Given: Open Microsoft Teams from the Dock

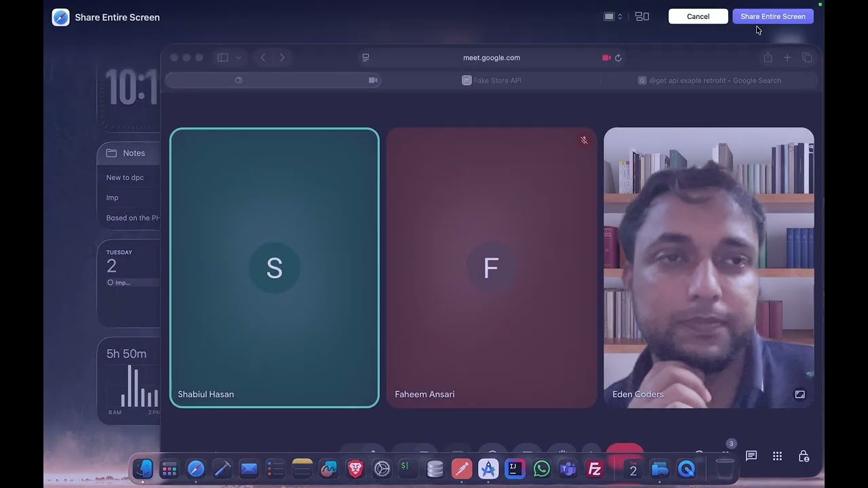Looking at the screenshot, I should (x=568, y=468).
